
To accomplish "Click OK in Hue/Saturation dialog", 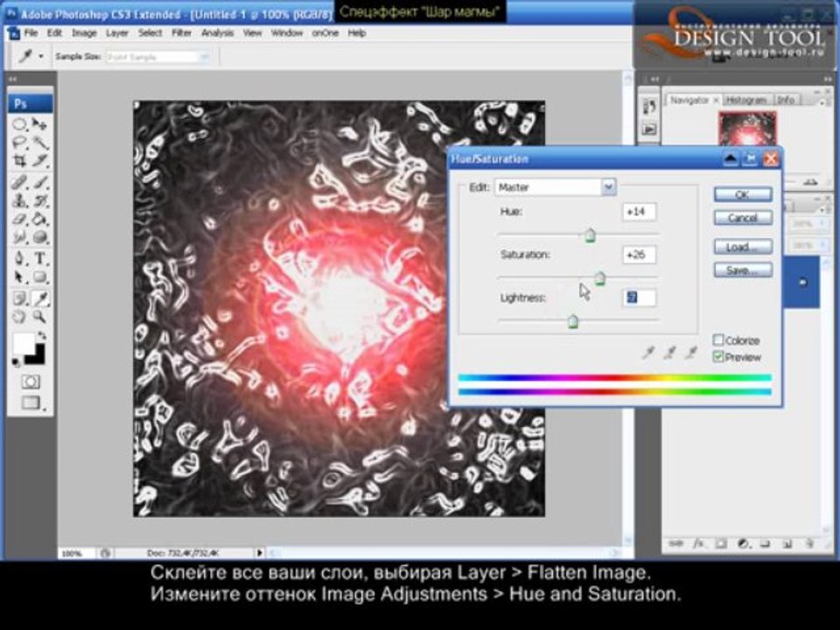I will tap(743, 194).
